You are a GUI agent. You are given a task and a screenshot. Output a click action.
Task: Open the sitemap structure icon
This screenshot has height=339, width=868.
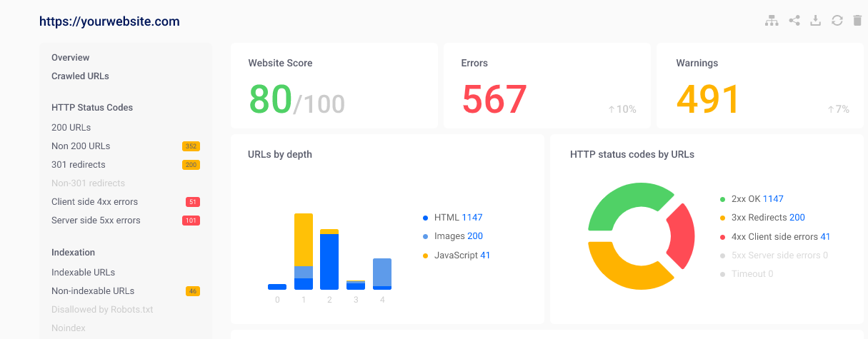tap(772, 21)
